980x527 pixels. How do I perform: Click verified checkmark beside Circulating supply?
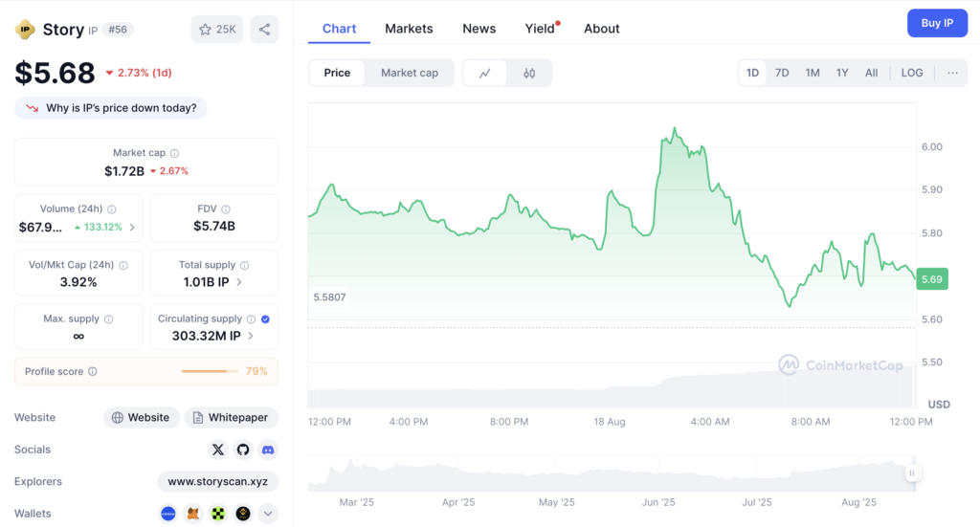point(266,319)
